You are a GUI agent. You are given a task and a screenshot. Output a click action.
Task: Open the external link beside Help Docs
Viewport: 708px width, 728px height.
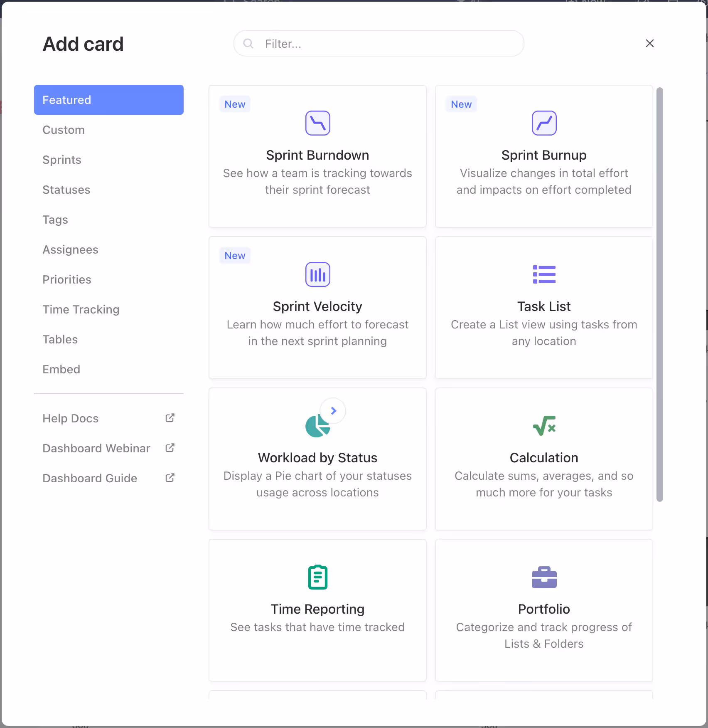point(170,418)
